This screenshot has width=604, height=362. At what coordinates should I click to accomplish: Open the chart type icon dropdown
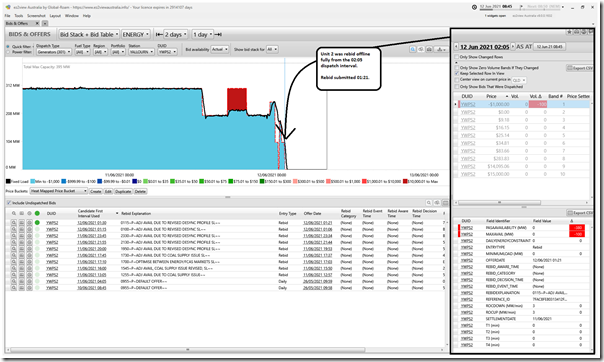pos(440,49)
